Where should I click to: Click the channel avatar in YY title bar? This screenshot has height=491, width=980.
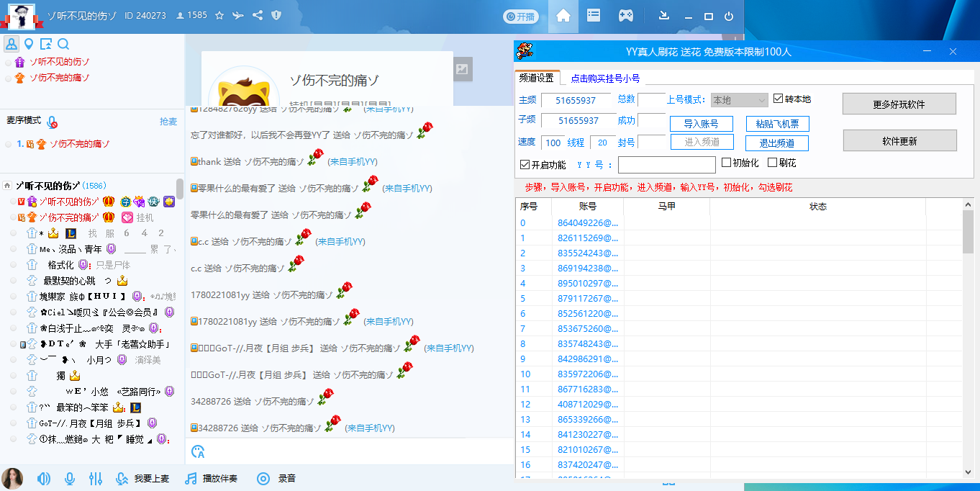coord(21,16)
